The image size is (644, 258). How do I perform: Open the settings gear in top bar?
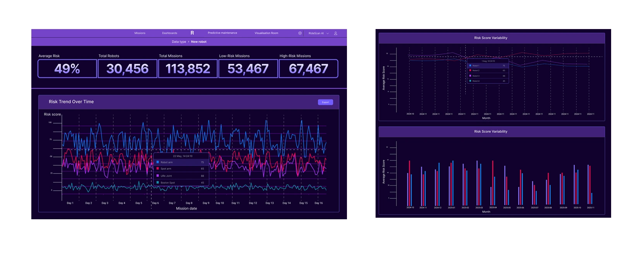(x=300, y=33)
